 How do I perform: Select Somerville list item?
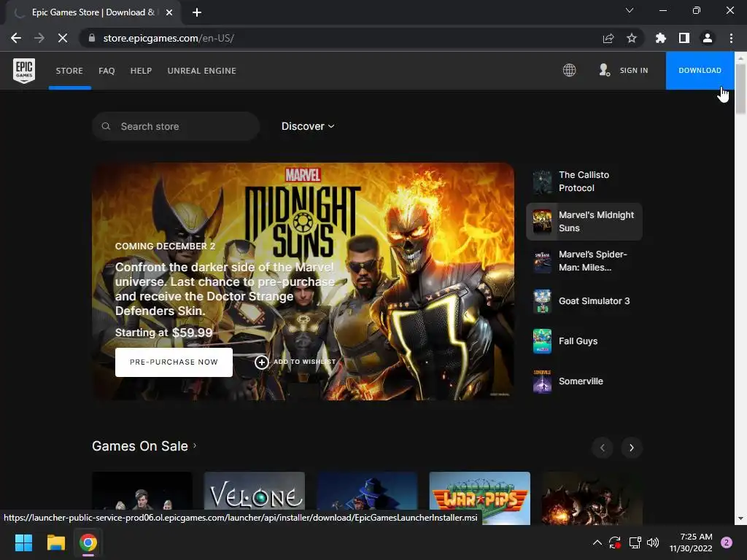coord(584,381)
